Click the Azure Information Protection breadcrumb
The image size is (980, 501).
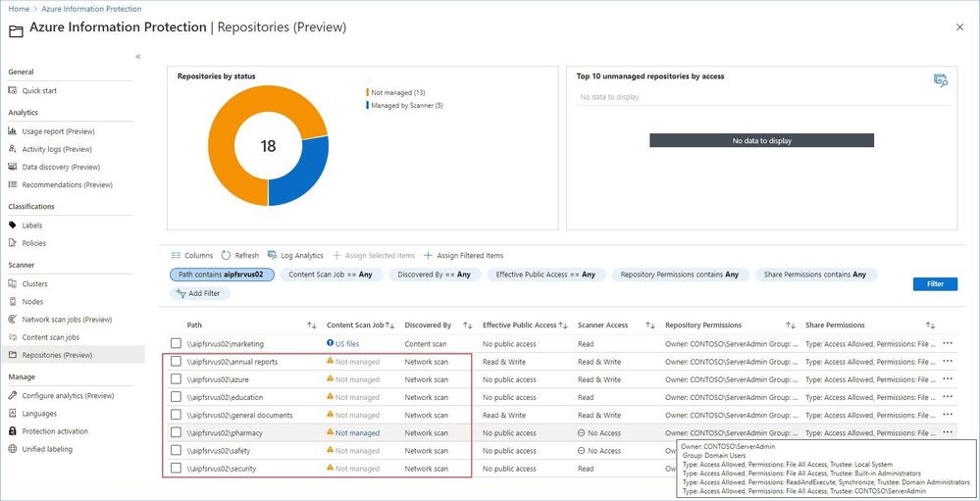[91, 9]
